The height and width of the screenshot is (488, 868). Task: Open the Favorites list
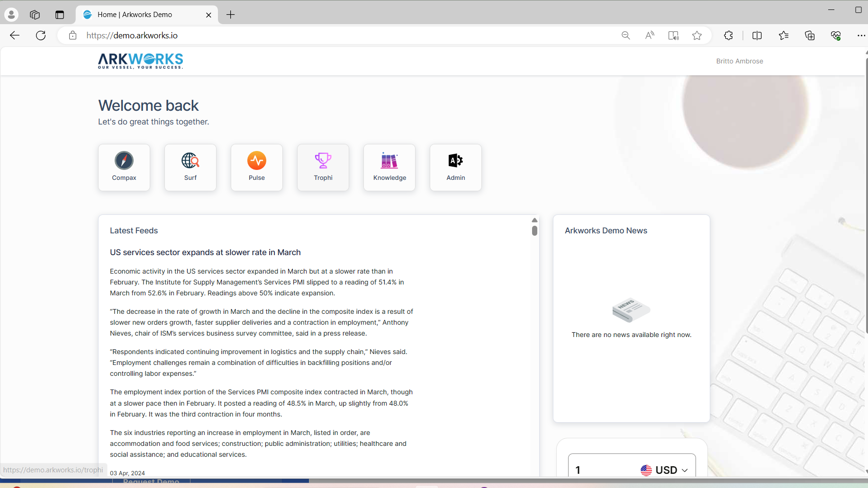click(x=784, y=35)
